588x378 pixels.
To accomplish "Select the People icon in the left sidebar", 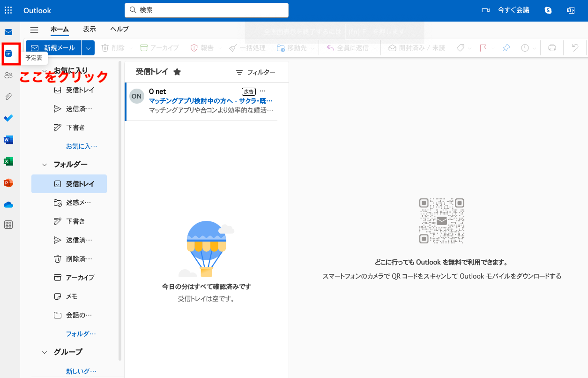I will [8, 75].
